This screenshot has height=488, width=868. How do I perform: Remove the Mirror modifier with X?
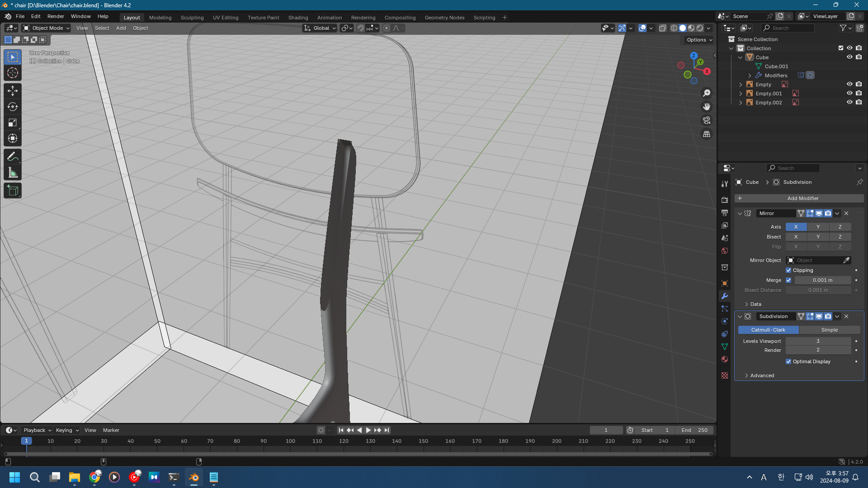846,213
